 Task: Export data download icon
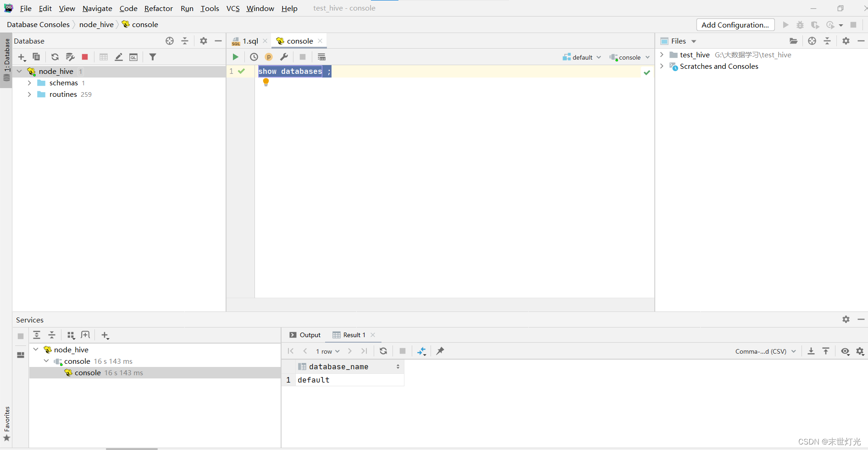pos(811,351)
